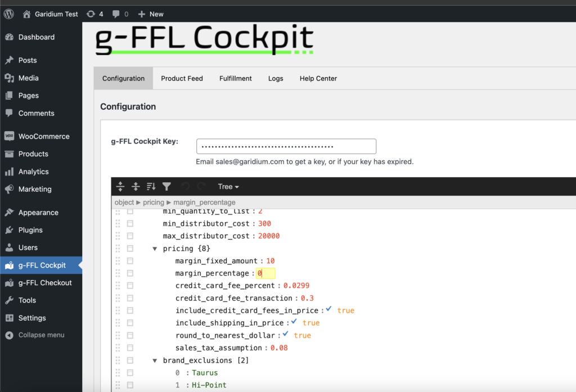Open g-FFL Checkout menu
Screen dimensions: 576x392
tap(45, 283)
